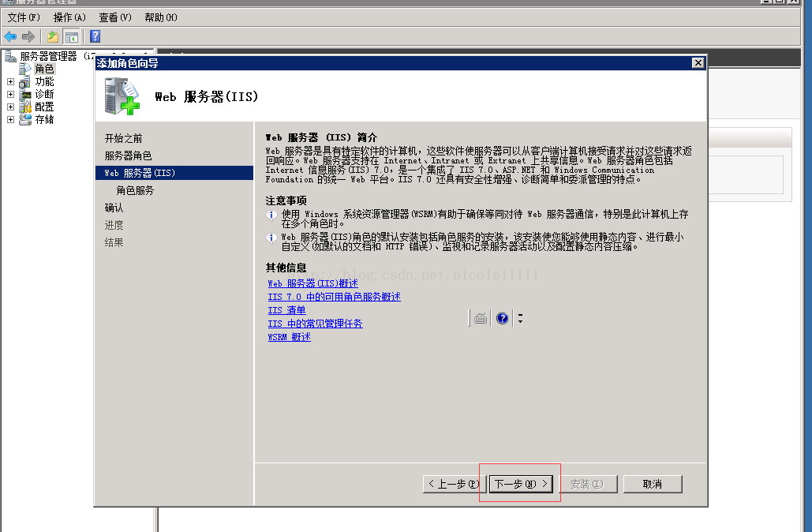The image size is (812, 532).
Task: Click the default install note info icon
Action: pyautogui.click(x=271, y=238)
